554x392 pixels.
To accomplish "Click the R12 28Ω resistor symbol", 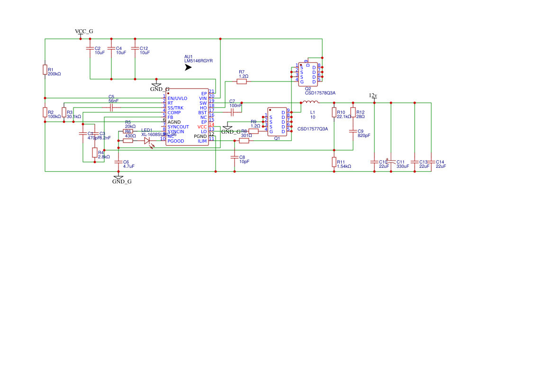I will pos(353,112).
